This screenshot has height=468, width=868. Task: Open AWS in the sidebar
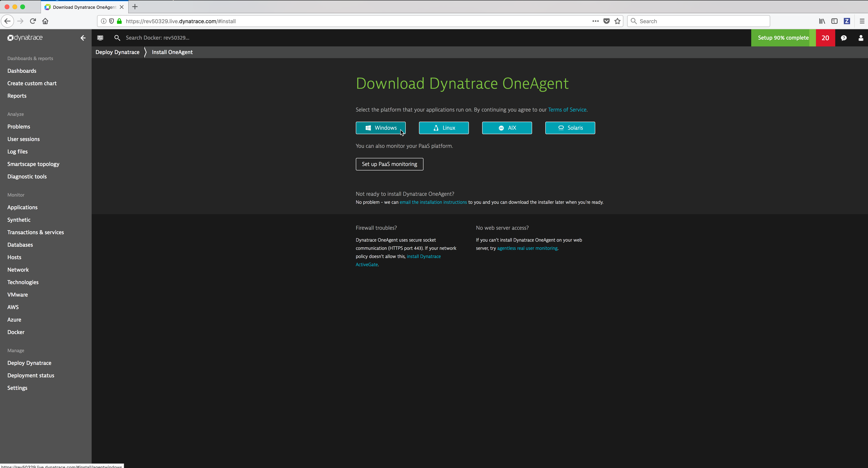[x=13, y=307]
